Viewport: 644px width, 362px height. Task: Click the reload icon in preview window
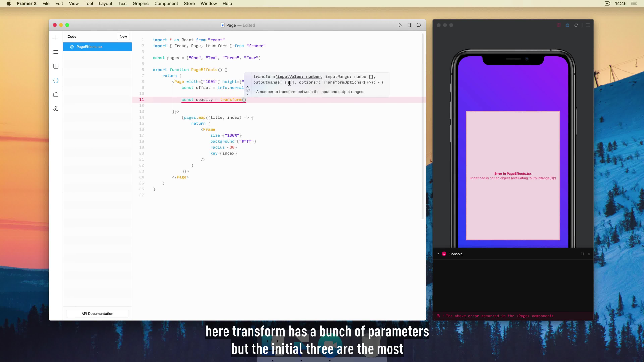point(576,25)
